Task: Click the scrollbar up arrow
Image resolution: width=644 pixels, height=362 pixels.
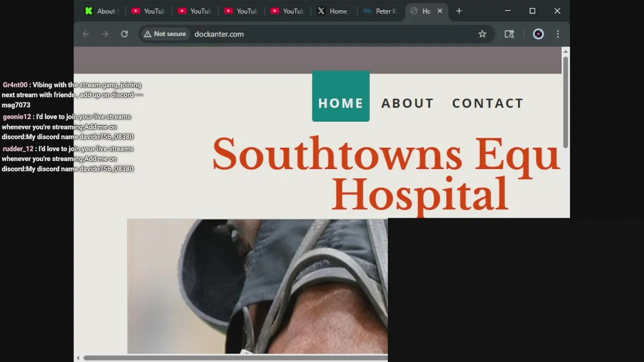Action: point(566,51)
